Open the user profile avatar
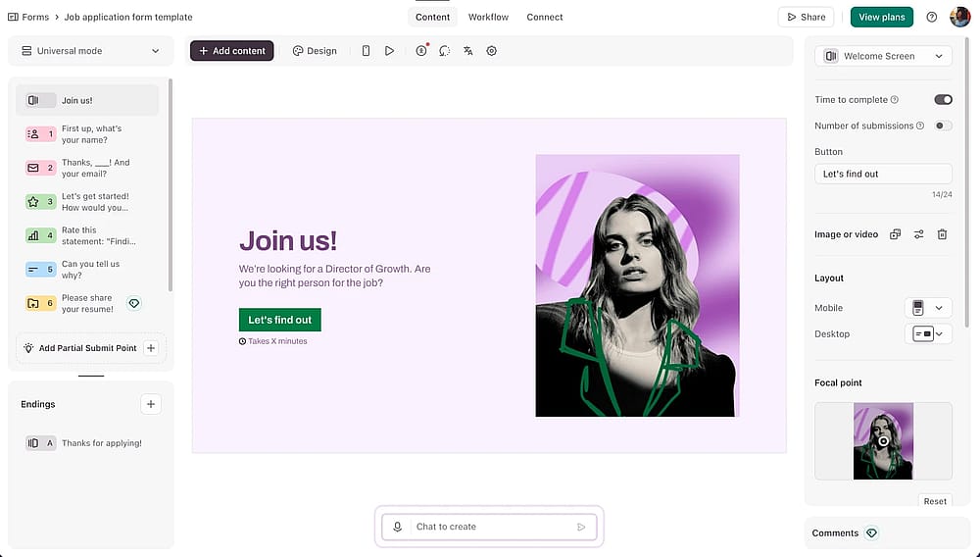This screenshot has height=557, width=980. 959,17
